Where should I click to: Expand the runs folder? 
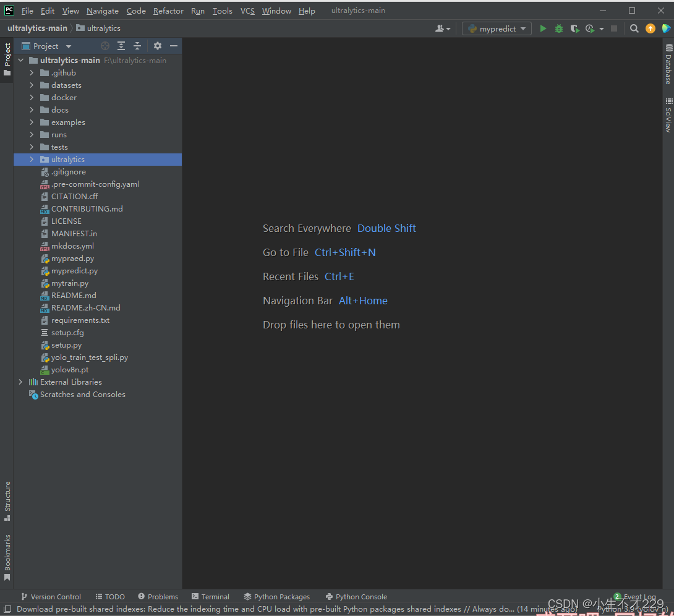32,135
